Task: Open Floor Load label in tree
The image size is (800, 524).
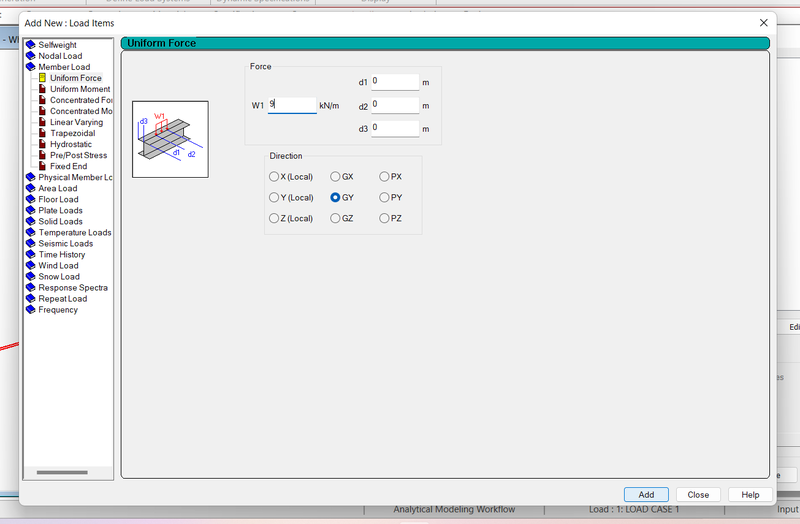Action: tap(58, 199)
